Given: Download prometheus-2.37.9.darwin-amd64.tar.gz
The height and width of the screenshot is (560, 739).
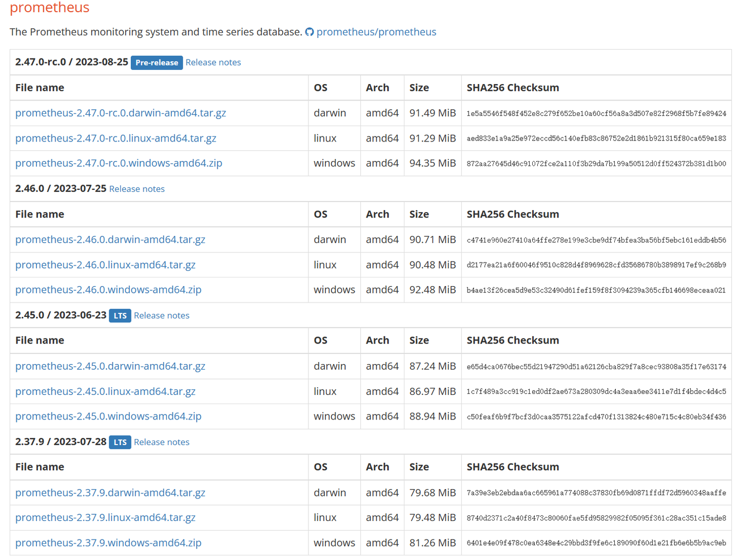Looking at the screenshot, I should [x=110, y=493].
